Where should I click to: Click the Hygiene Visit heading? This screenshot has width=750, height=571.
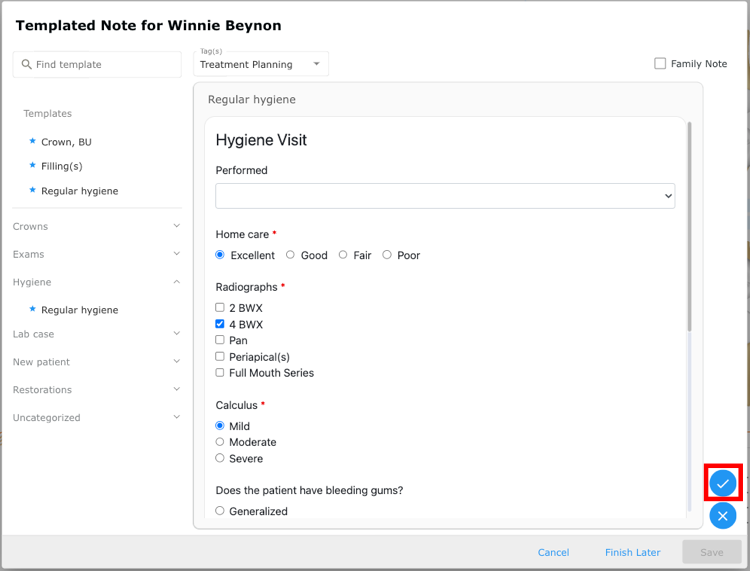[x=261, y=140]
